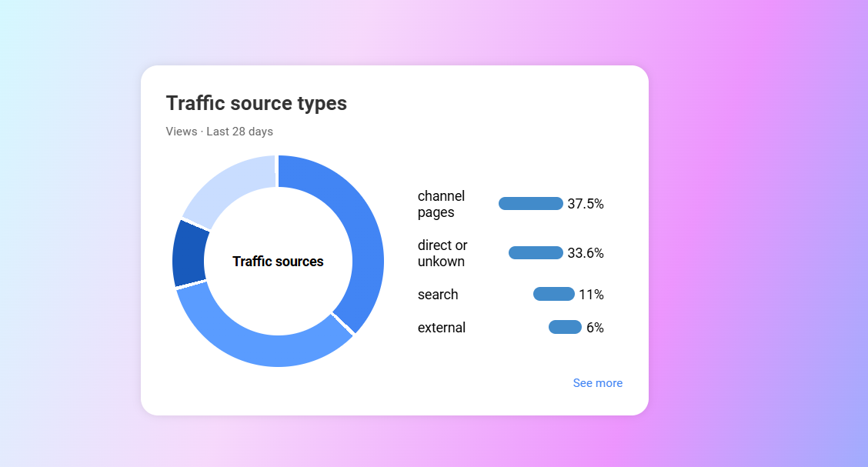Click the channel pages progress bar
Screen dimensions: 868x467
click(531, 204)
